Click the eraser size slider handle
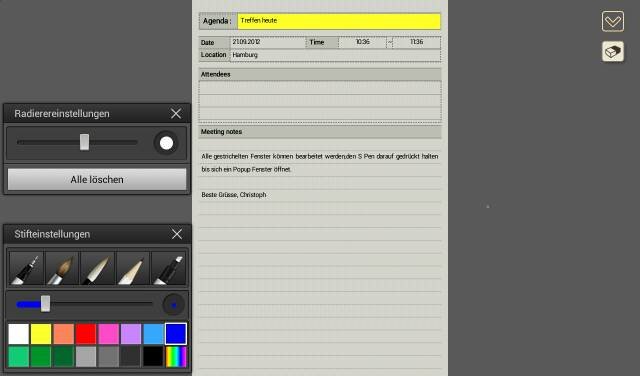 (84, 142)
